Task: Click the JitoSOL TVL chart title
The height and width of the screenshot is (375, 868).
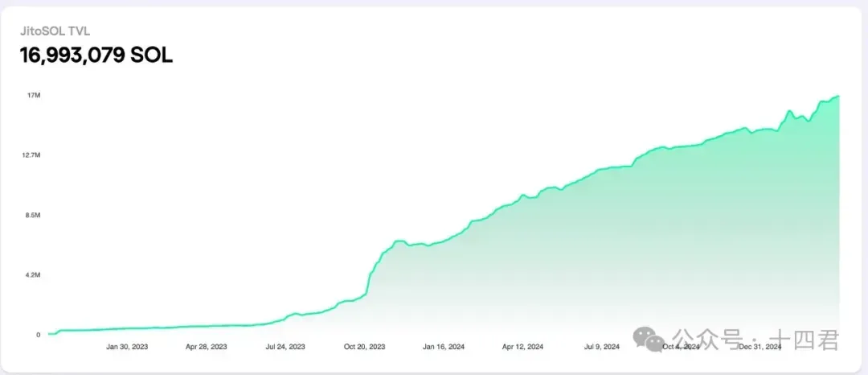Action: (x=55, y=31)
